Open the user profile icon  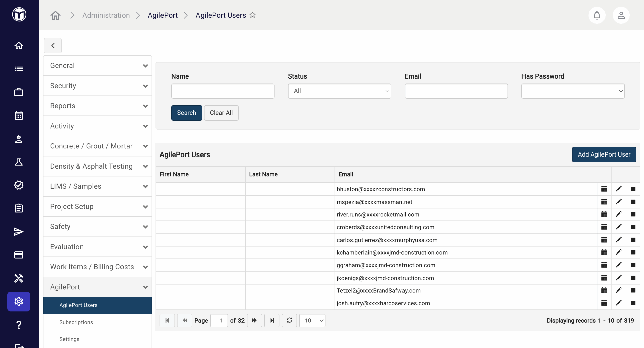tap(621, 15)
